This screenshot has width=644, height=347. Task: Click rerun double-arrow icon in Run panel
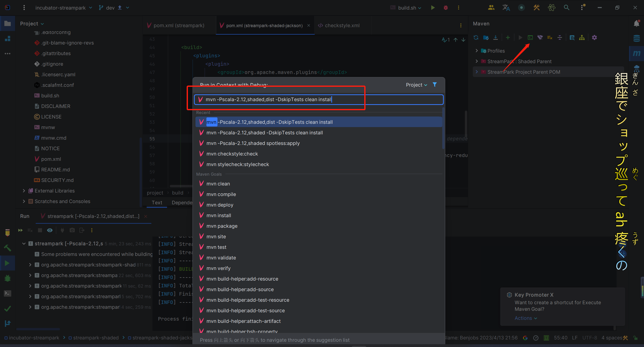tap(20, 230)
